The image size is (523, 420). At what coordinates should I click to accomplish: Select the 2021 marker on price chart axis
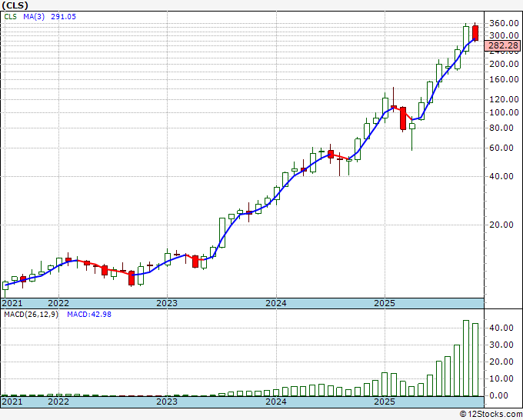pyautogui.click(x=12, y=303)
